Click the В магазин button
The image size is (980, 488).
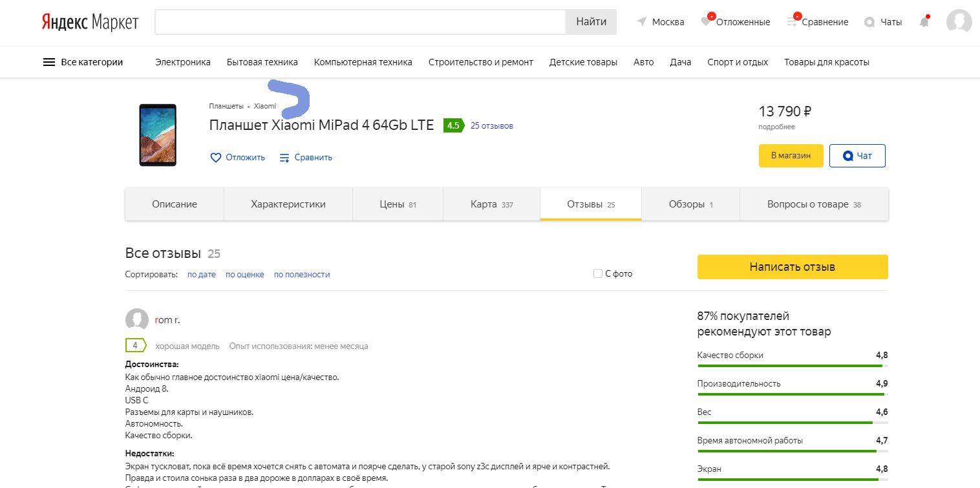point(791,156)
